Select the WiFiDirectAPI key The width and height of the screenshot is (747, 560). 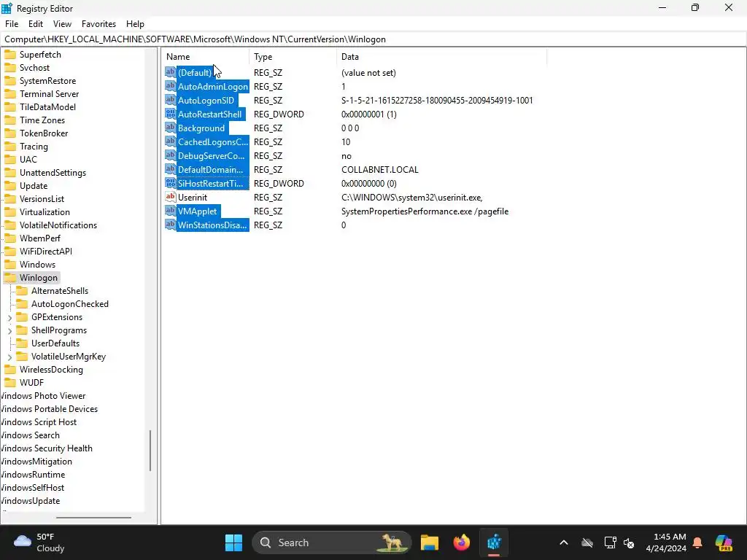click(x=46, y=252)
